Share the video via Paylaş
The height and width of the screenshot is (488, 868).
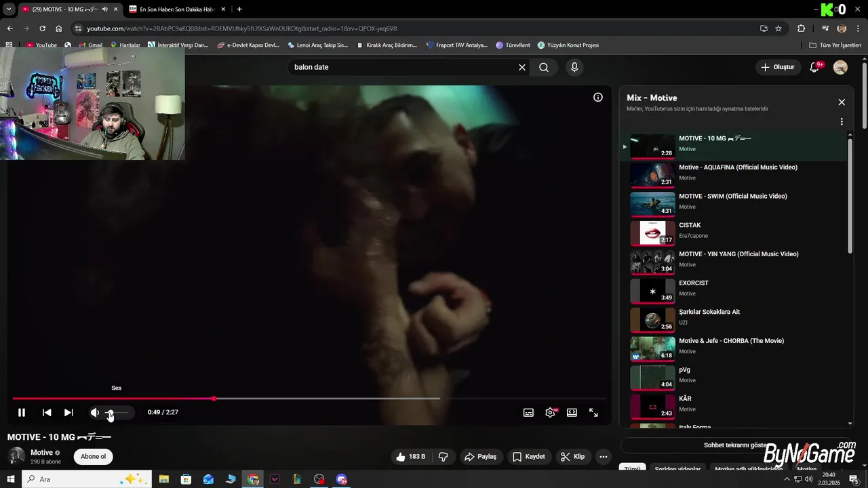pos(480,457)
